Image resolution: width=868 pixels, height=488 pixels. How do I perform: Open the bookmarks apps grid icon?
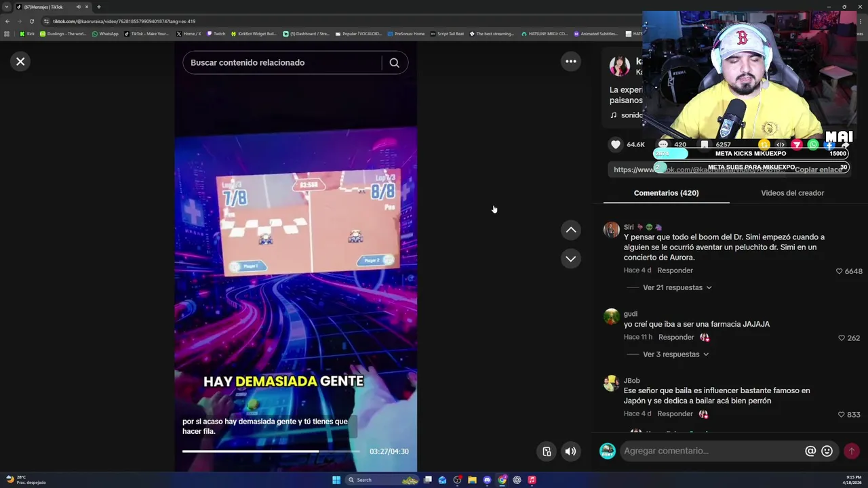pyautogui.click(x=7, y=33)
